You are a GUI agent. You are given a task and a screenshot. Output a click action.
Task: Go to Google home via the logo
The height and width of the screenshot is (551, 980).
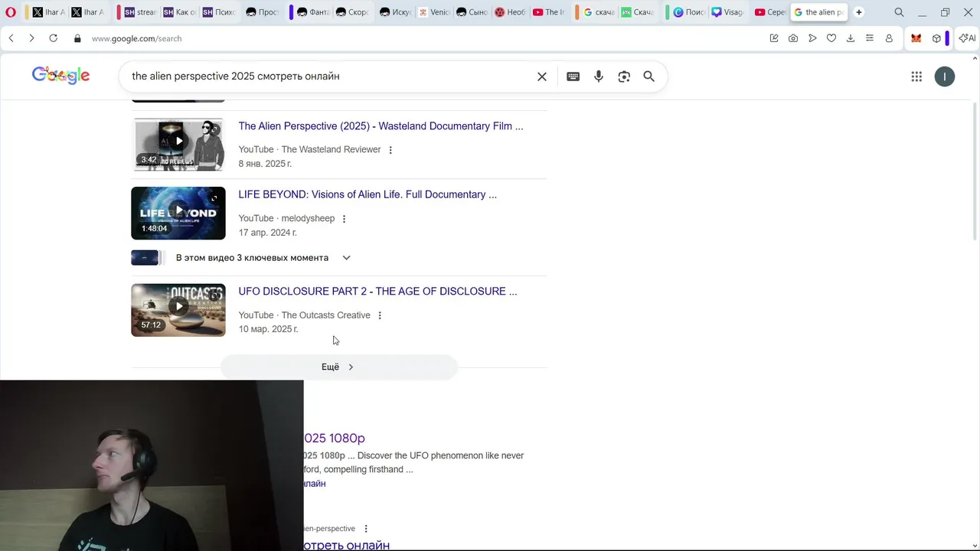pyautogui.click(x=61, y=75)
